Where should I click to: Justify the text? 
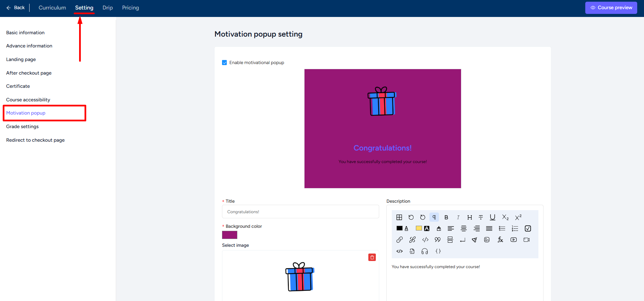[489, 228]
